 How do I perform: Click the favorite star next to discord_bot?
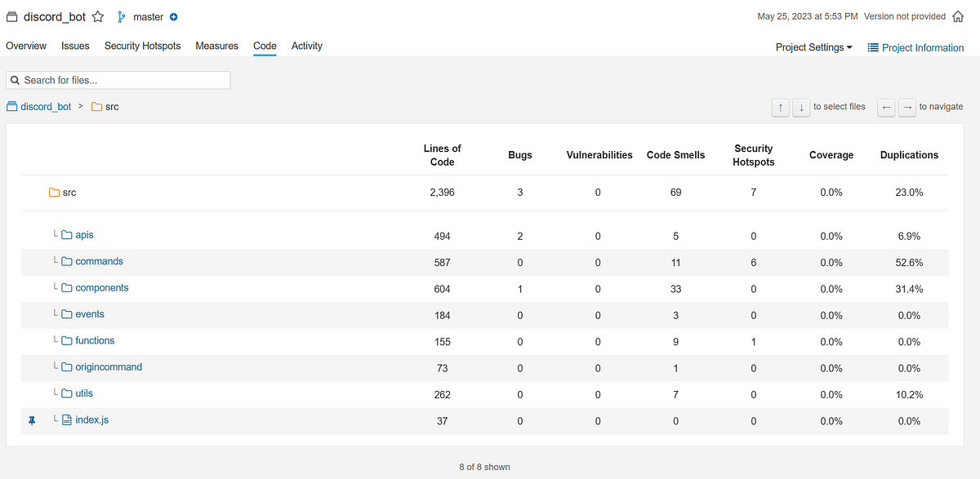click(98, 16)
